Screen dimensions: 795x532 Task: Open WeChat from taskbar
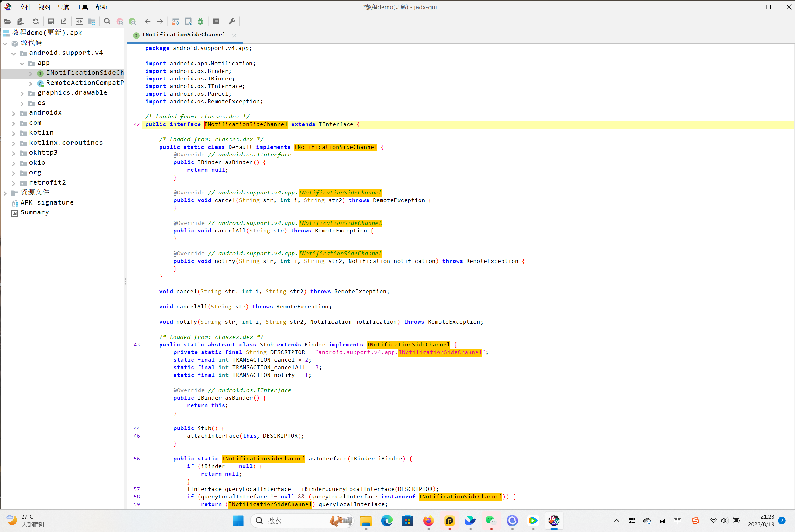[491, 521]
